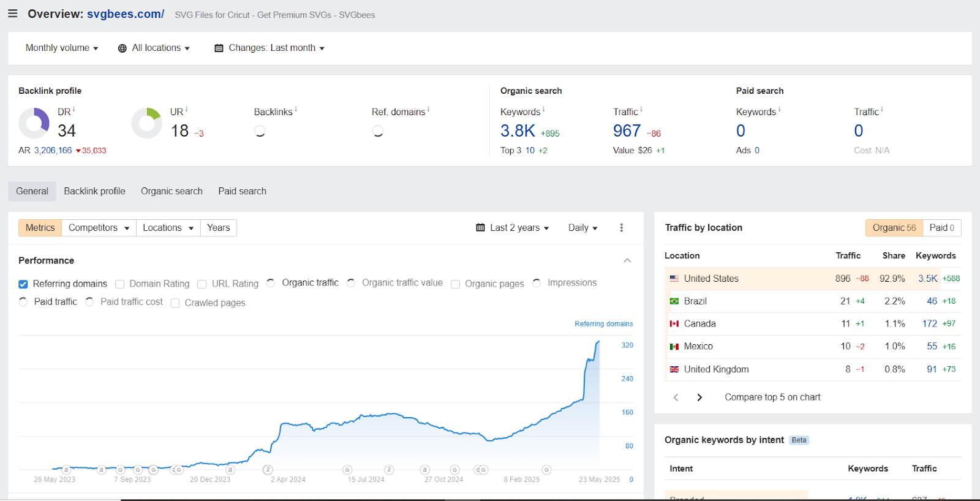Click timeline marker near 15 Jul 2024
Viewport: 980px width, 501px height.
(347, 470)
